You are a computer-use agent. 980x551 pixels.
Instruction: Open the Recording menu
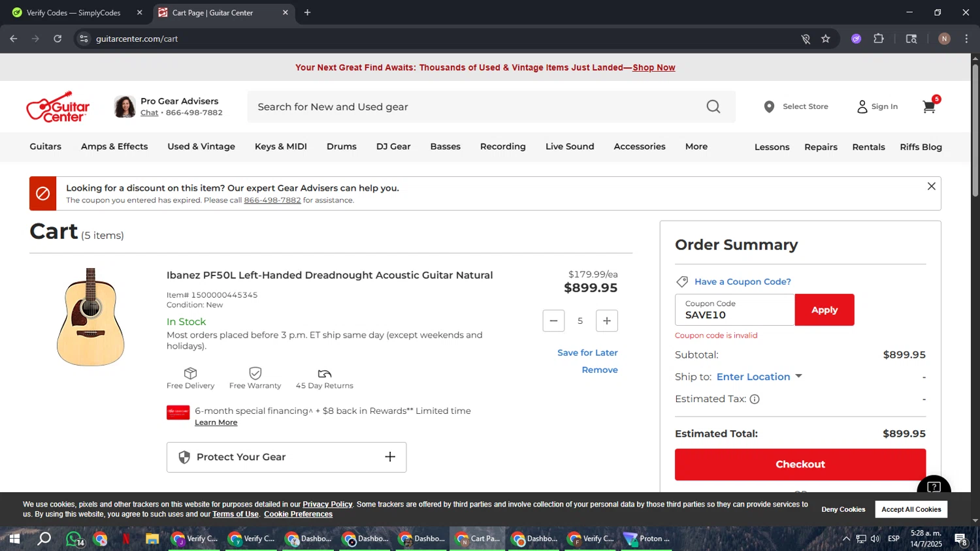[x=503, y=146]
